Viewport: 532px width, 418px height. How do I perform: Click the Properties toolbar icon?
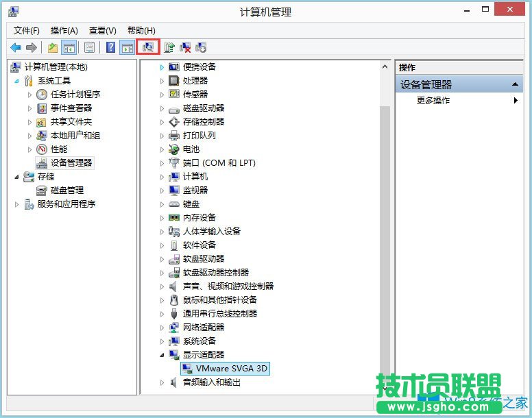tap(90, 47)
